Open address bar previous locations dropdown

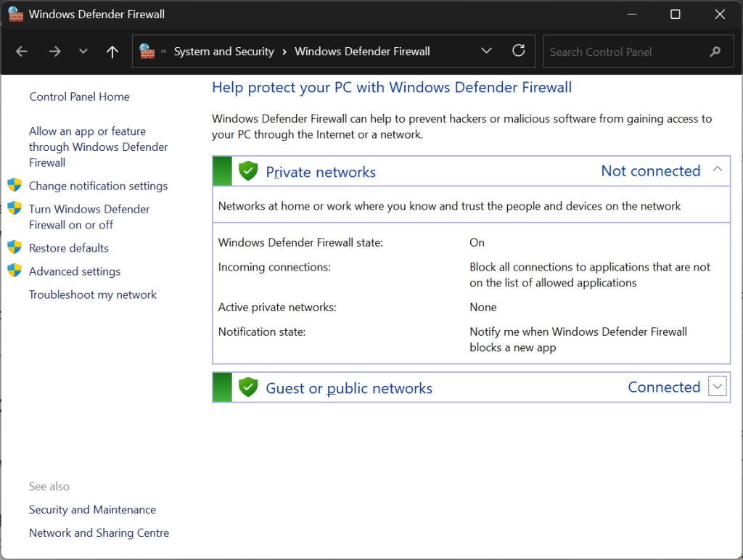coord(486,51)
